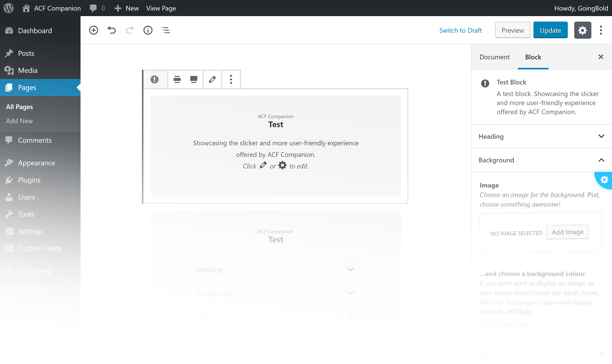Expand the Heading panel in sidebar

coord(542,136)
